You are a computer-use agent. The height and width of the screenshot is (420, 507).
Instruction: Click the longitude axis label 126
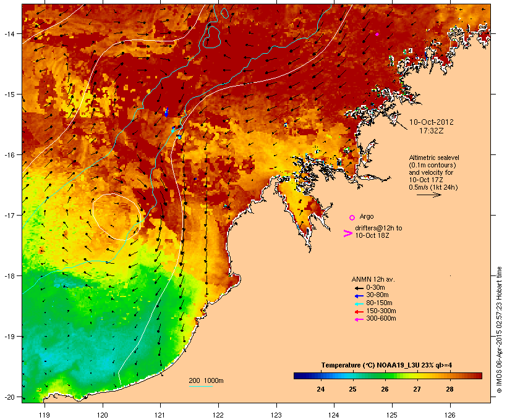pyautogui.click(x=449, y=415)
